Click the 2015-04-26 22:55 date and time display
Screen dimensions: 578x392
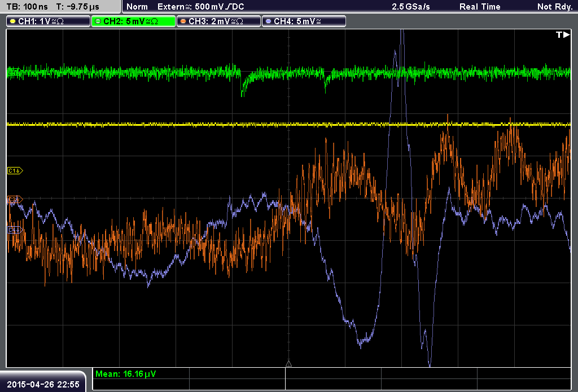point(43,384)
